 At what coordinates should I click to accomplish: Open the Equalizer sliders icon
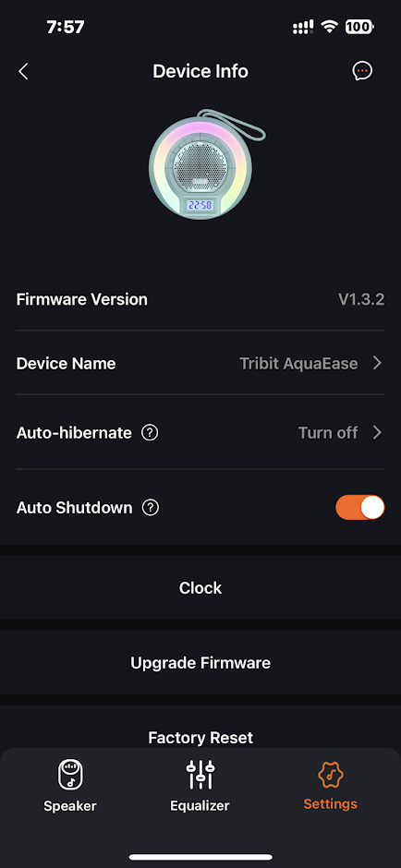click(200, 775)
